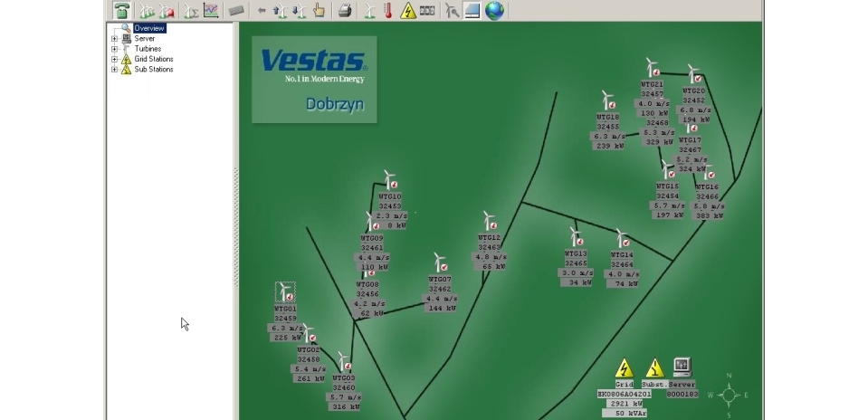Select the WTG02 turbine icon on map

coord(309,334)
